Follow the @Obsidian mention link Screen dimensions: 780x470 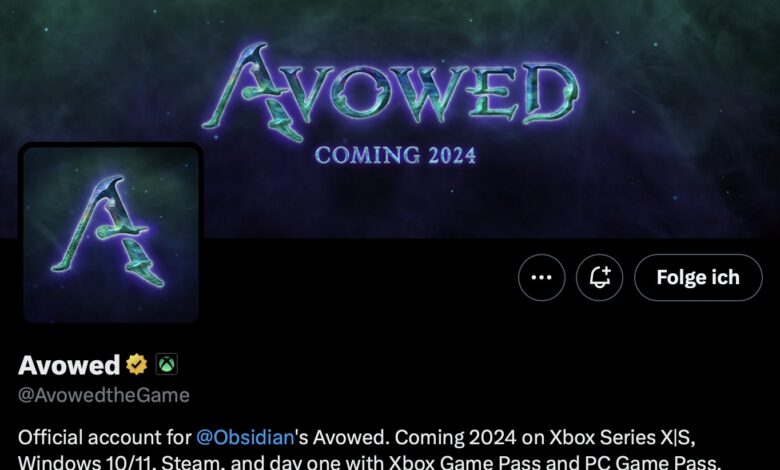pyautogui.click(x=245, y=438)
